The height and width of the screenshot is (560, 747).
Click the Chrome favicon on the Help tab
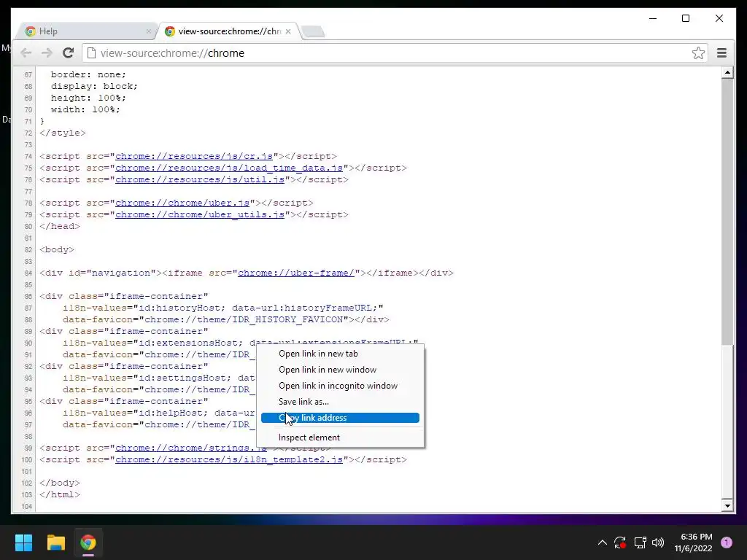click(31, 31)
